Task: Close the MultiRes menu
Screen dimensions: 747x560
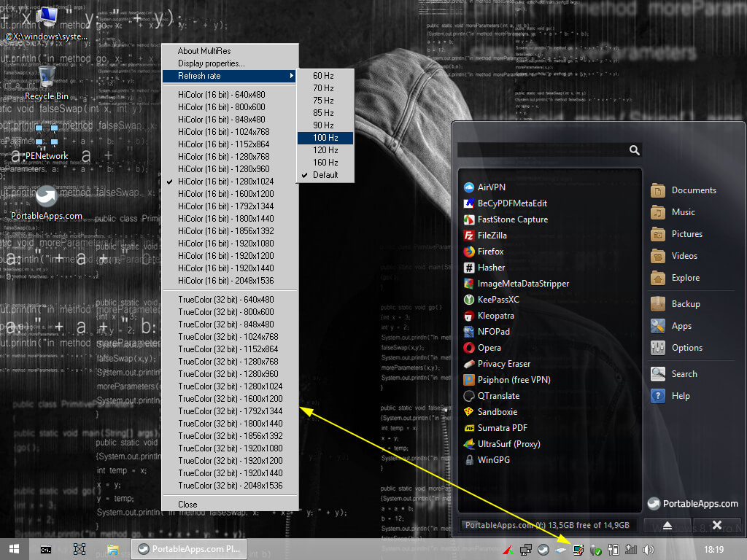Action: pos(230,505)
